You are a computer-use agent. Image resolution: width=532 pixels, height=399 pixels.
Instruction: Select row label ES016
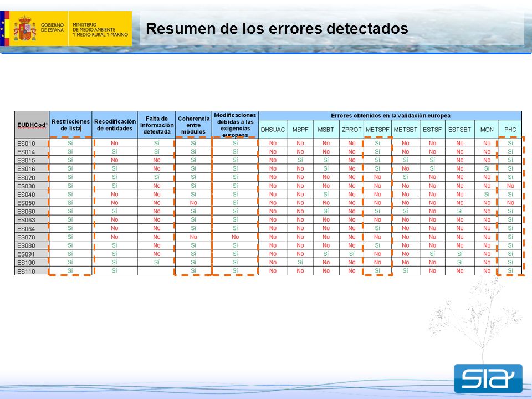coord(26,168)
